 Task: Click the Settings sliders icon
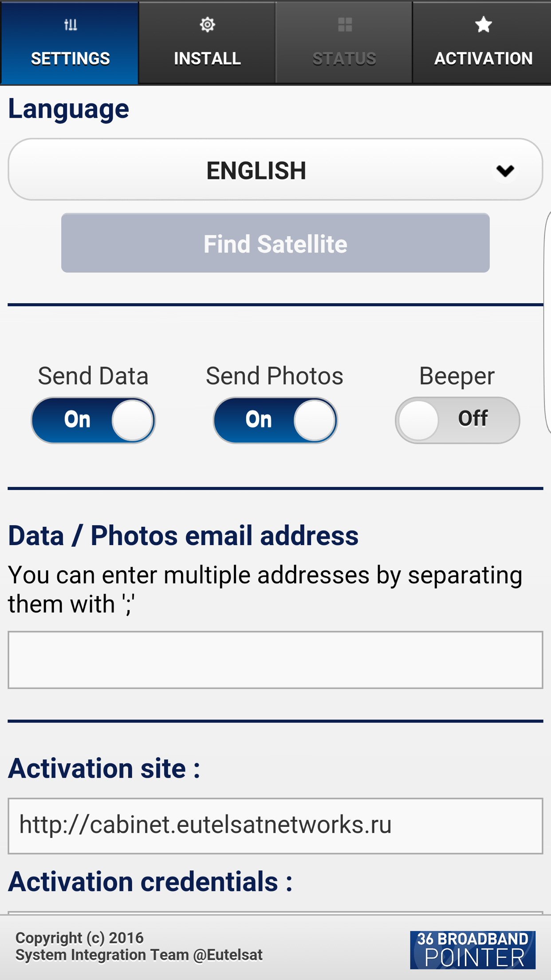tap(71, 25)
